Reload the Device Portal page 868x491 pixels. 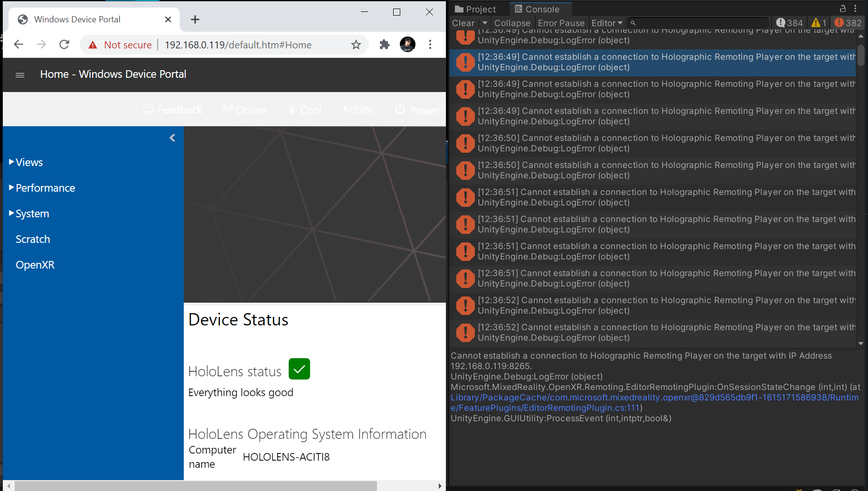tap(64, 44)
